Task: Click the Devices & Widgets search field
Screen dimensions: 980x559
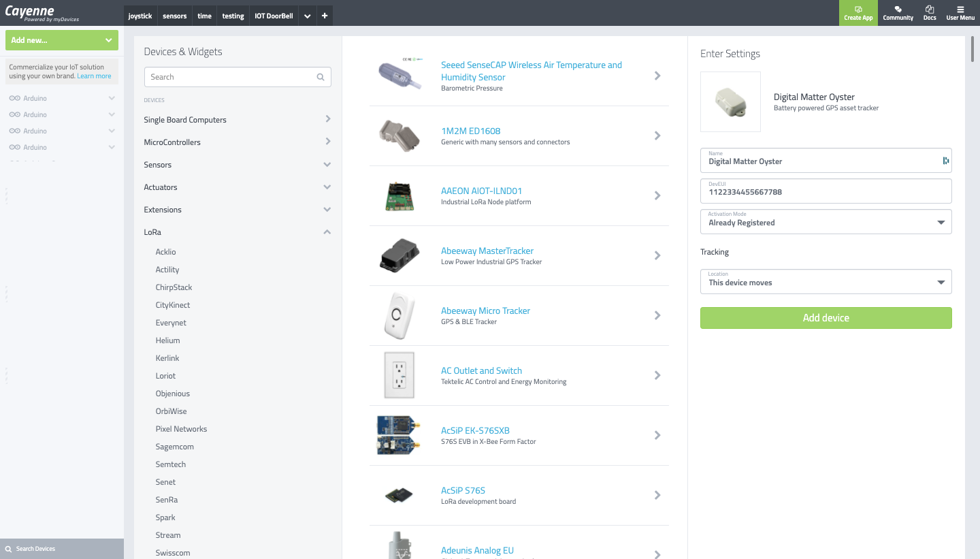Action: 238,77
